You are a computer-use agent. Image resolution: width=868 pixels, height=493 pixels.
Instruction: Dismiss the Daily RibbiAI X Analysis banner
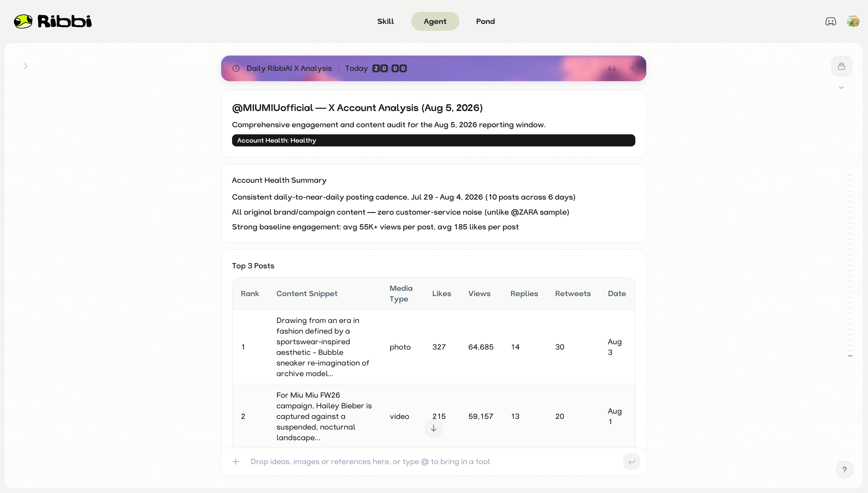tap(631, 68)
